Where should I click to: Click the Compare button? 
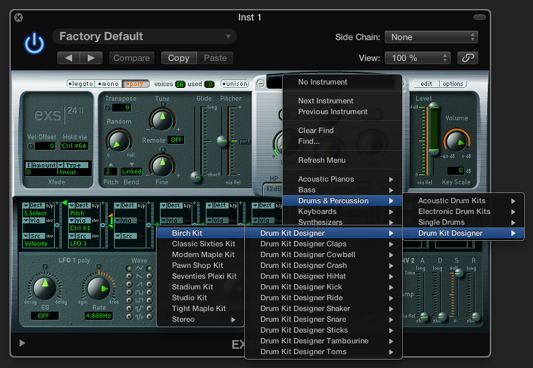[132, 58]
